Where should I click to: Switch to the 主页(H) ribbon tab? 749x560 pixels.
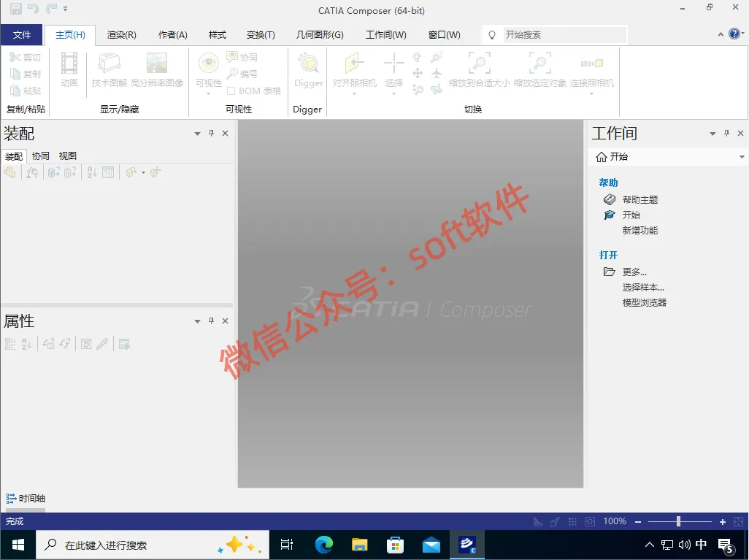point(70,35)
